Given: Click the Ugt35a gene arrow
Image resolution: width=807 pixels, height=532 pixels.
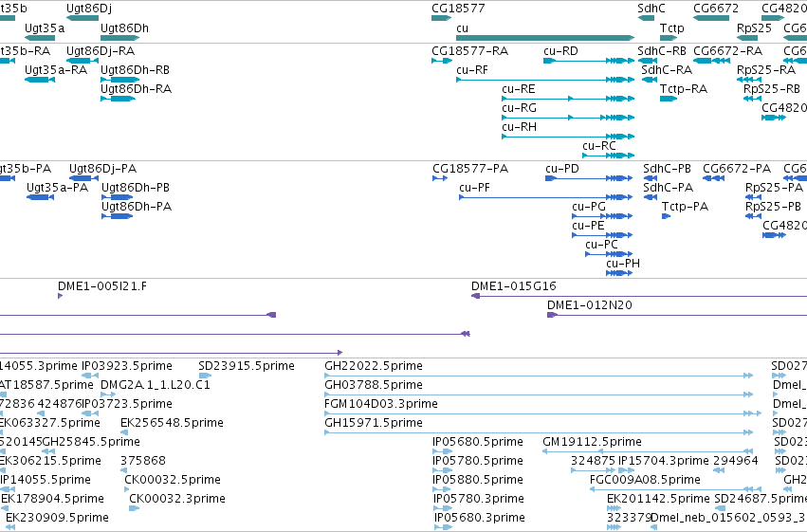Looking at the screenshot, I should click(40, 38).
